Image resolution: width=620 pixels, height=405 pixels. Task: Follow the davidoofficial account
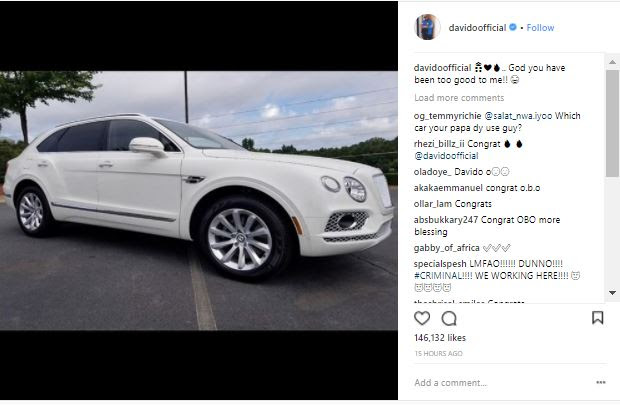coord(540,28)
